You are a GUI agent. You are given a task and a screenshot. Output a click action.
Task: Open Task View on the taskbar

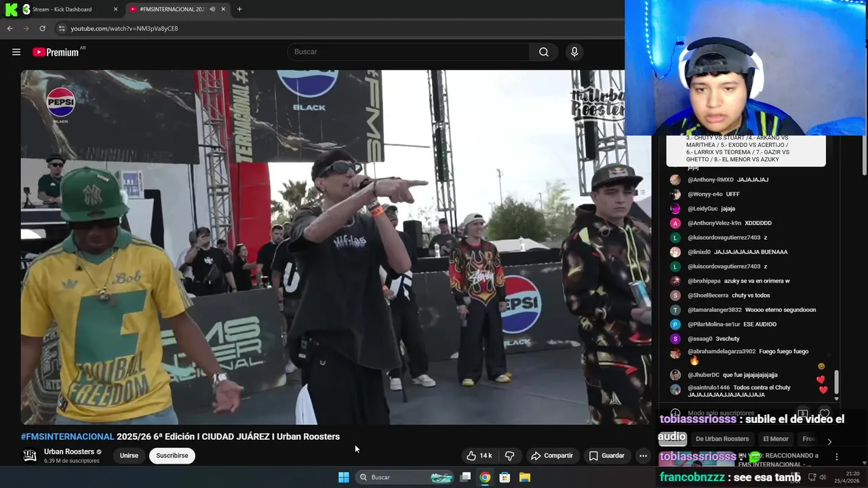click(465, 477)
